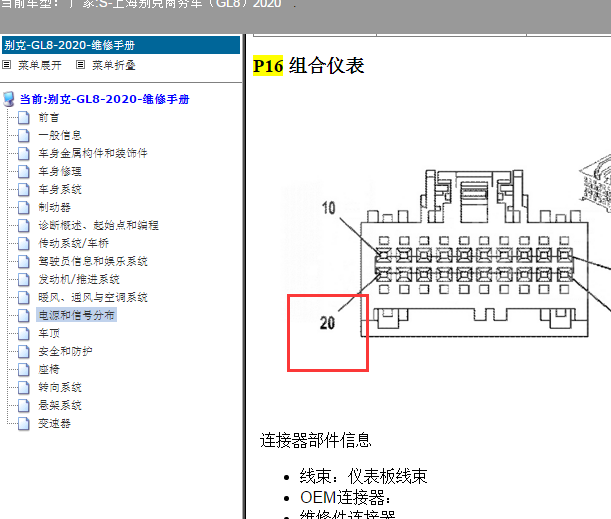Click the 线束：仪表板线束 bullet text
611x519 pixels.
(x=363, y=476)
